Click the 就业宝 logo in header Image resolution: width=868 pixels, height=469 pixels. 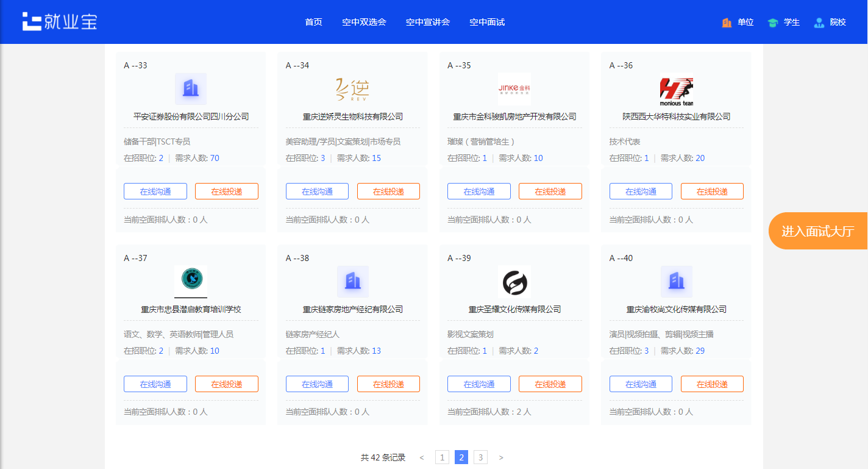point(60,21)
